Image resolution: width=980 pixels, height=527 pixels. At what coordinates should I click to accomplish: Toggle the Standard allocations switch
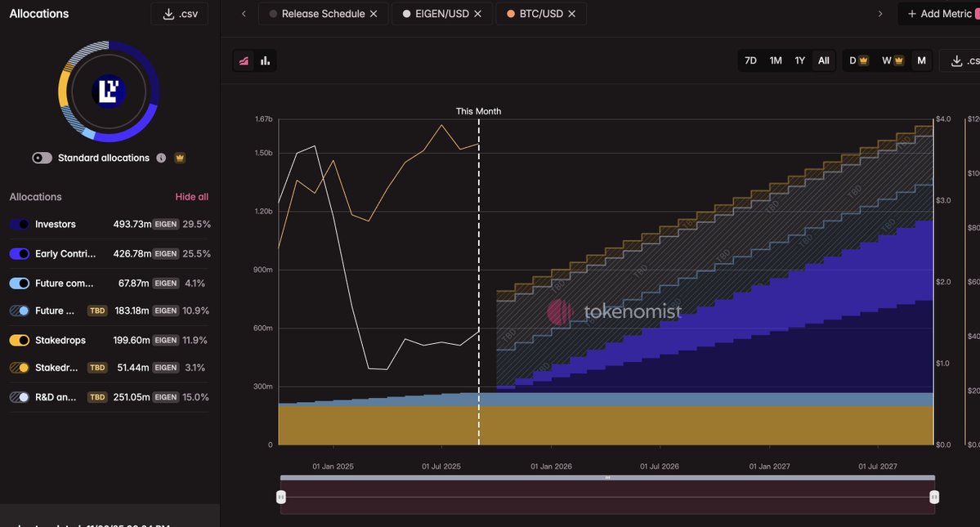tap(42, 158)
